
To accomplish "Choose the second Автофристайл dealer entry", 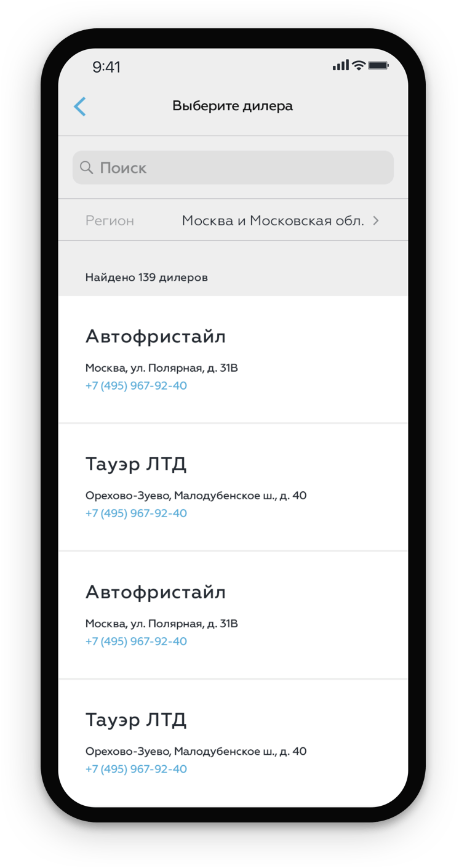I will tap(156, 592).
